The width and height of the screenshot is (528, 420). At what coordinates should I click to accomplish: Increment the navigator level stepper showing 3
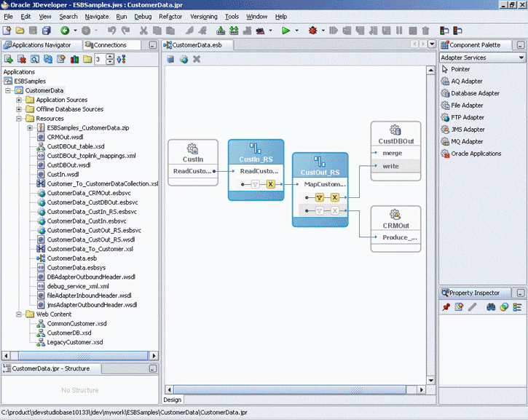[x=110, y=57]
